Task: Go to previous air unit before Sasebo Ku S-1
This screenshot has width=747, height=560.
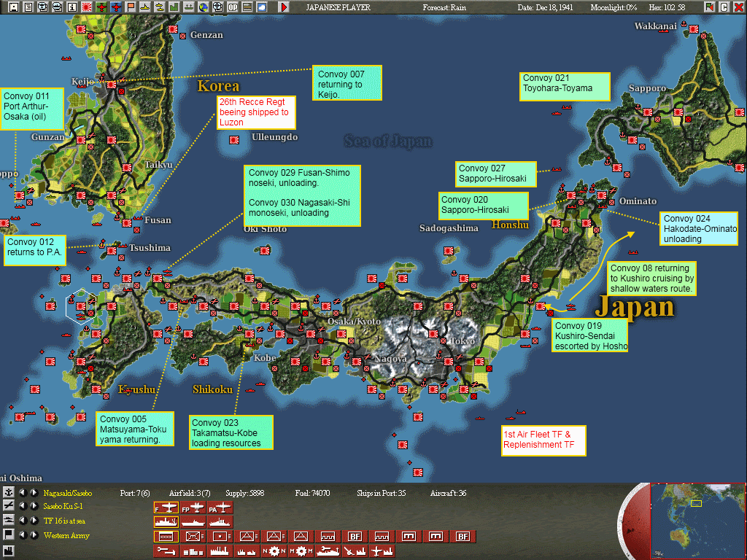Action: pos(23,506)
